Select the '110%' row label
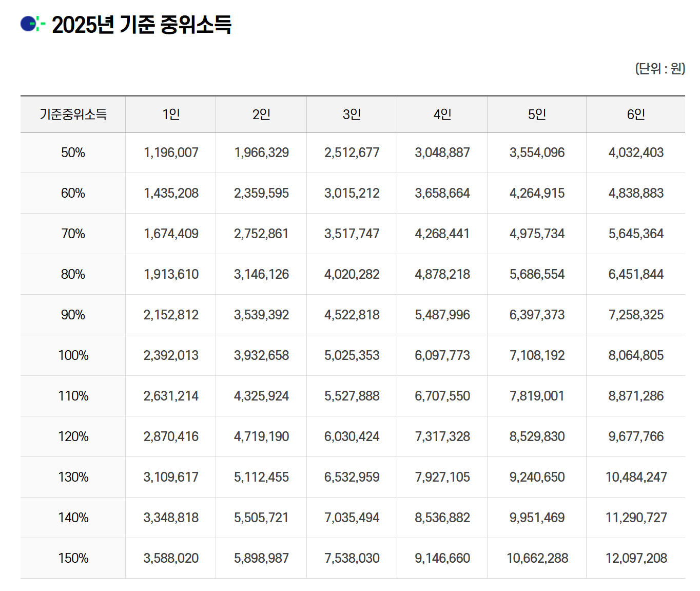The image size is (700, 591). click(x=73, y=396)
